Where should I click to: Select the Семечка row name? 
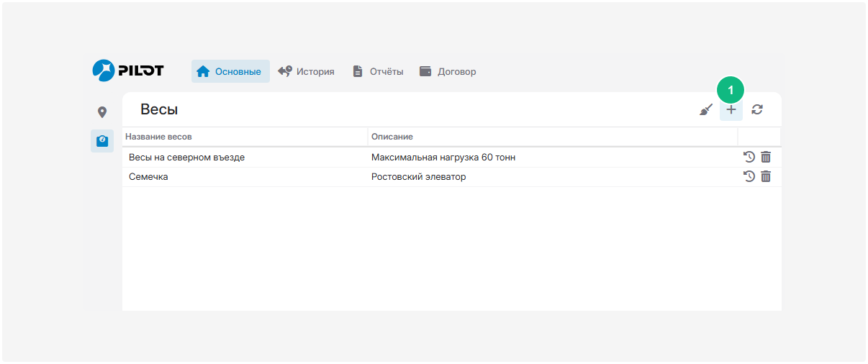148,177
